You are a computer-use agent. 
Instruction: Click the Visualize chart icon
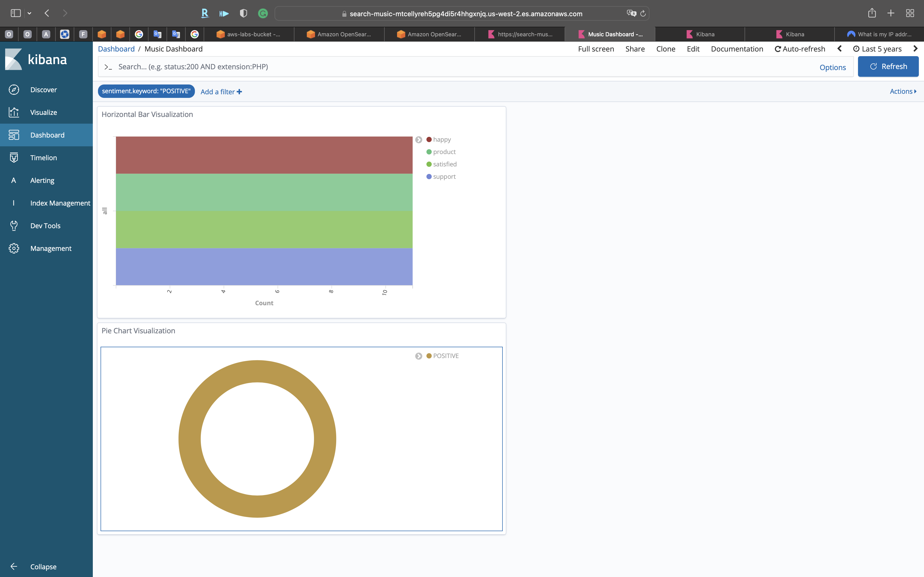[x=14, y=112]
